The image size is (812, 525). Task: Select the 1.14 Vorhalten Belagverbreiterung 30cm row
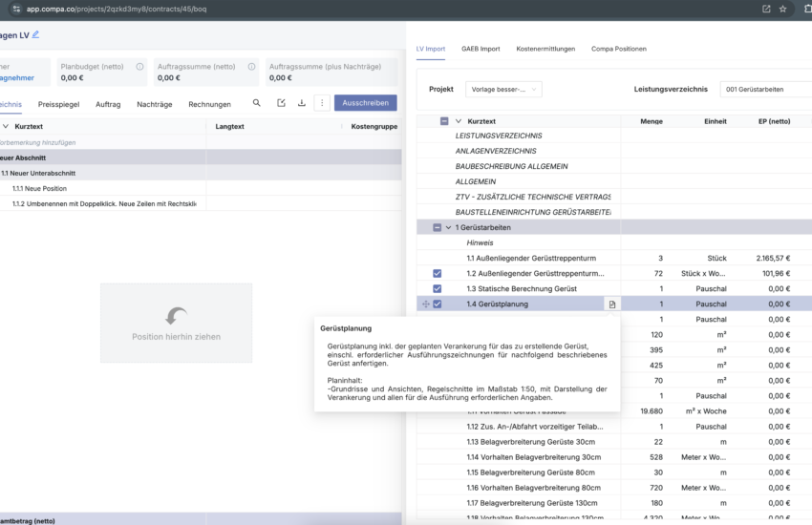614,457
